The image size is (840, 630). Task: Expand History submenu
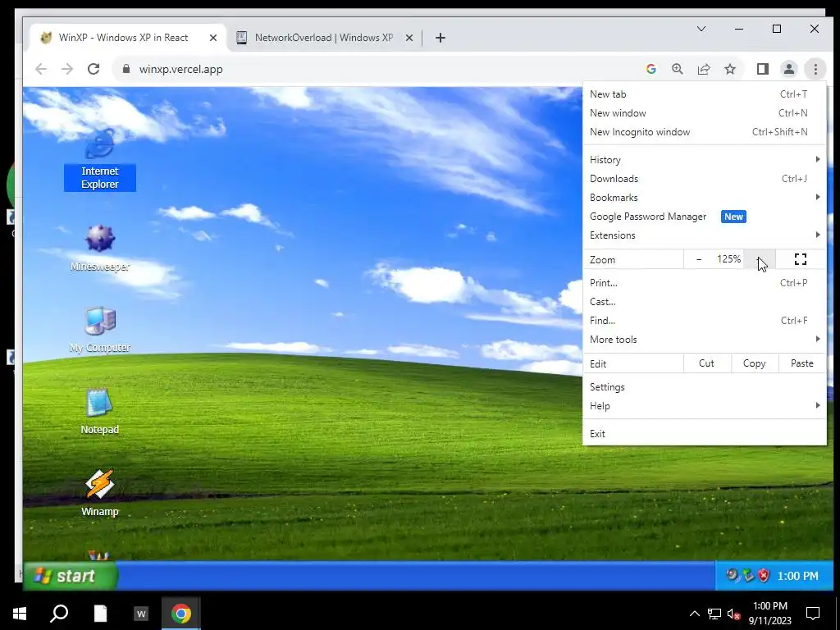(x=705, y=160)
